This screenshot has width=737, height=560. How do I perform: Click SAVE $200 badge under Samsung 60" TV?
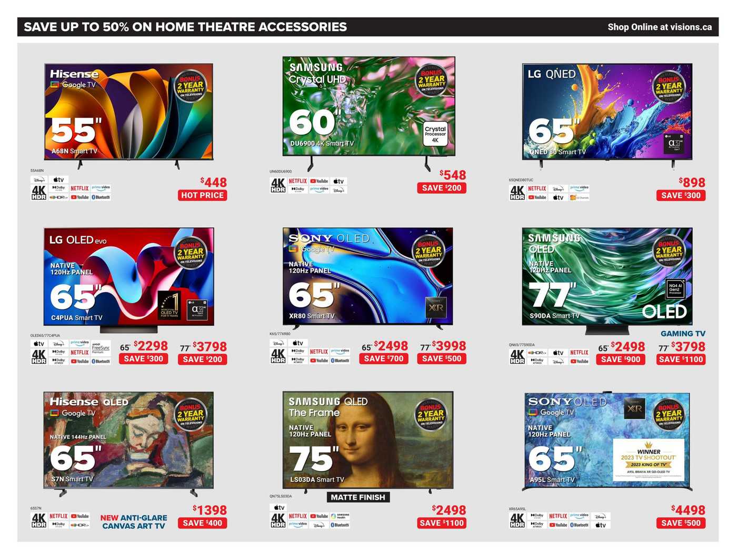click(x=442, y=188)
